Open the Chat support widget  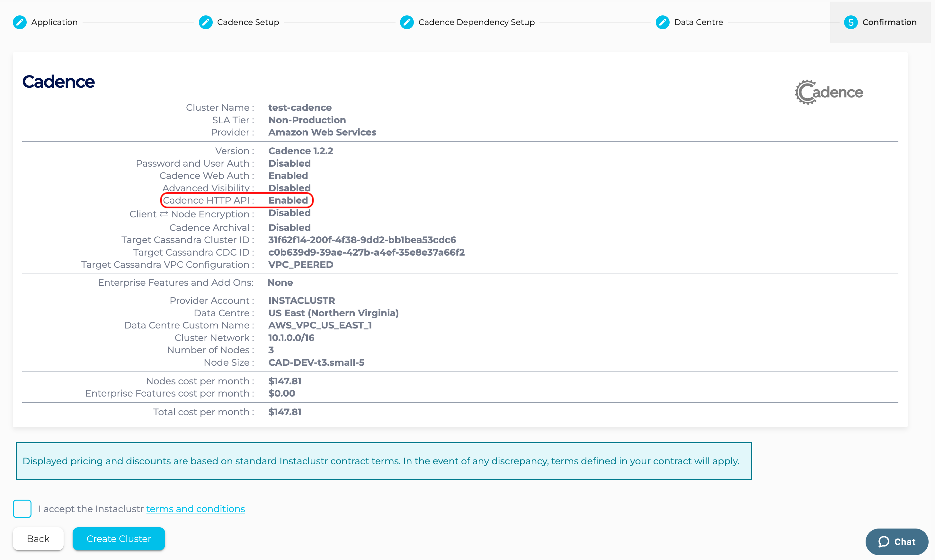coord(904,542)
